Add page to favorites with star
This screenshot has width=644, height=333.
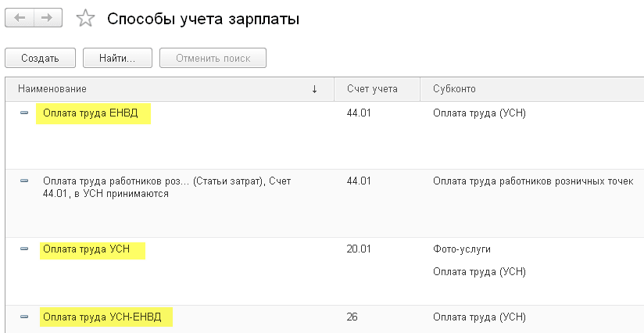[x=85, y=18]
